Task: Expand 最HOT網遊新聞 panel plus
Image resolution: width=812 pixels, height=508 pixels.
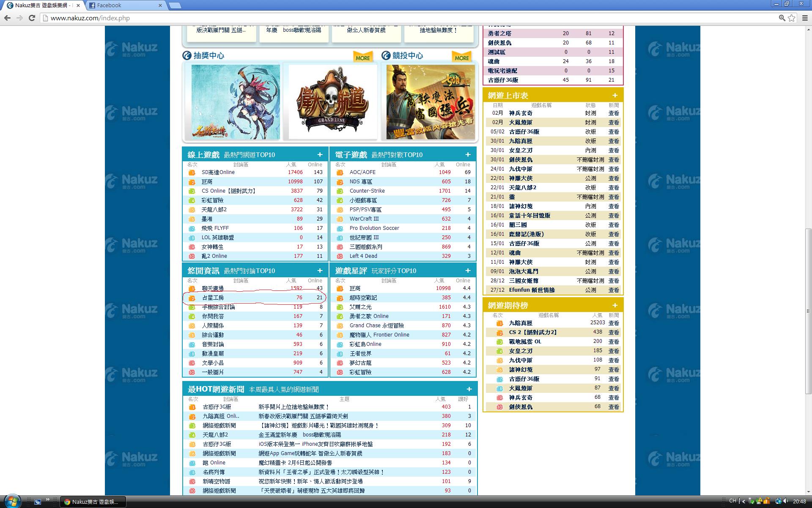Action: pyautogui.click(x=469, y=389)
